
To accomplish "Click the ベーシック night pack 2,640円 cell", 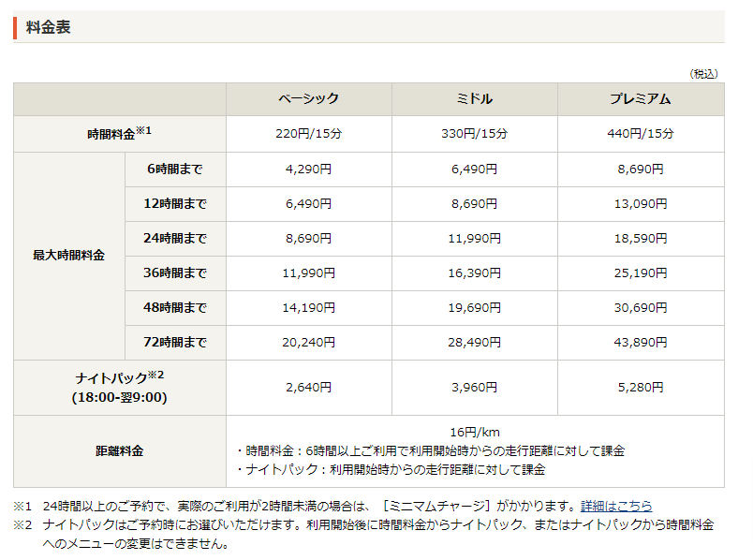I will point(308,388).
